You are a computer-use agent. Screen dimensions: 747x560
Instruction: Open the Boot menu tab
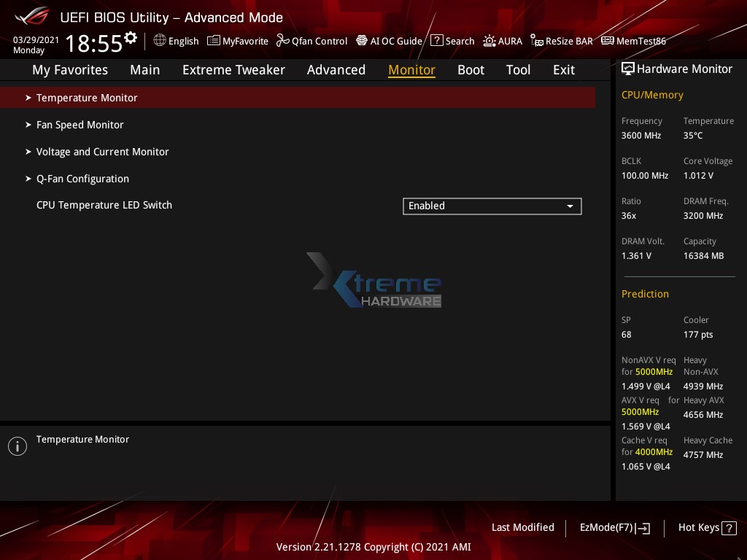[x=471, y=69]
